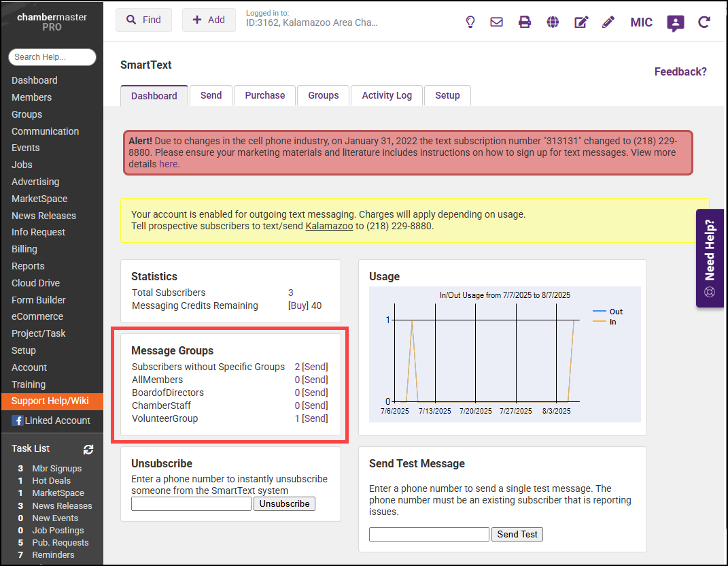Click Send link for VolunteerGroup
This screenshot has height=566, width=728.
coord(315,418)
